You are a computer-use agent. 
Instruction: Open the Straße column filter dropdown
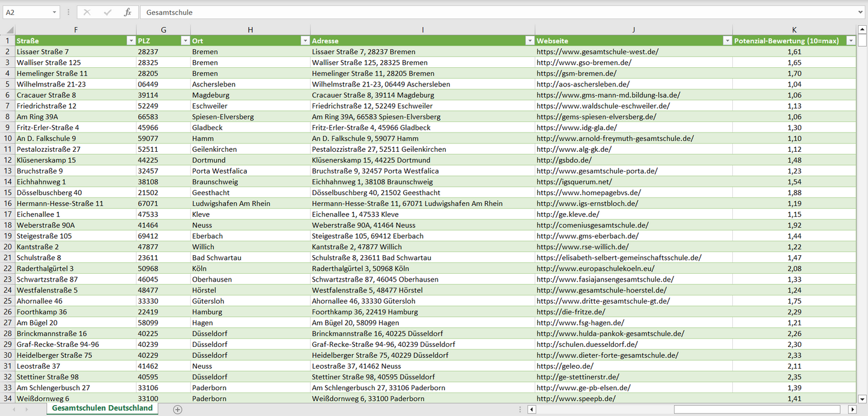tap(131, 41)
